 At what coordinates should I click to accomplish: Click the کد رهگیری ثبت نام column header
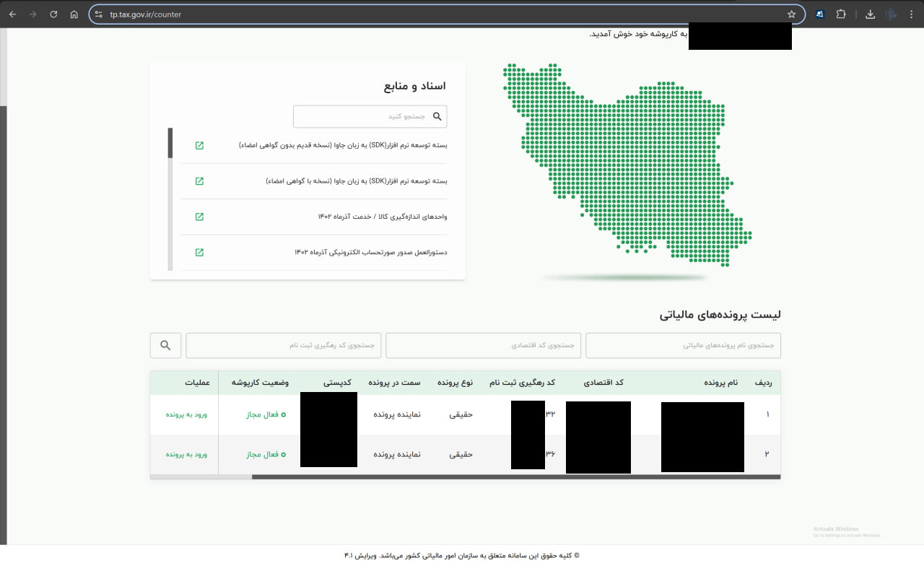pos(523,383)
